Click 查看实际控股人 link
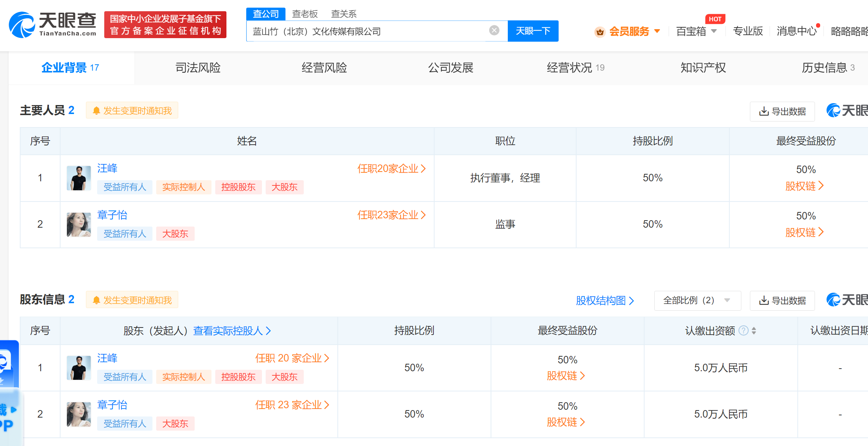The width and height of the screenshot is (868, 446). click(232, 330)
